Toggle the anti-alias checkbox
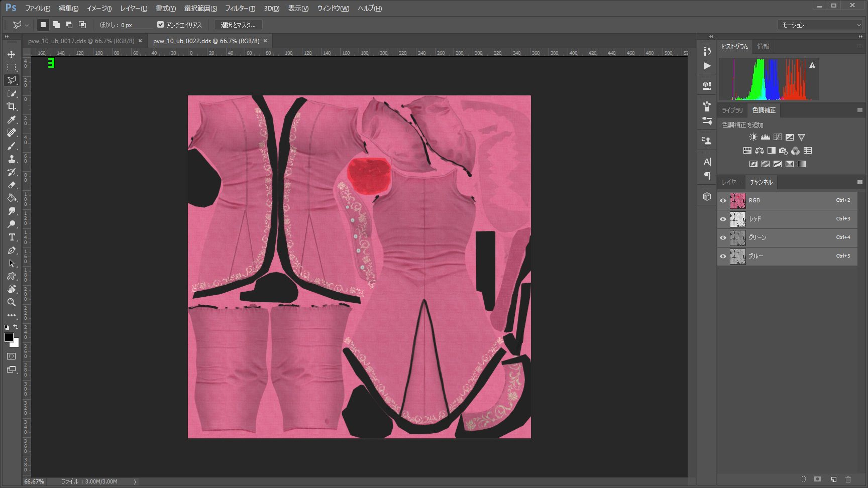The image size is (868, 488). 161,25
